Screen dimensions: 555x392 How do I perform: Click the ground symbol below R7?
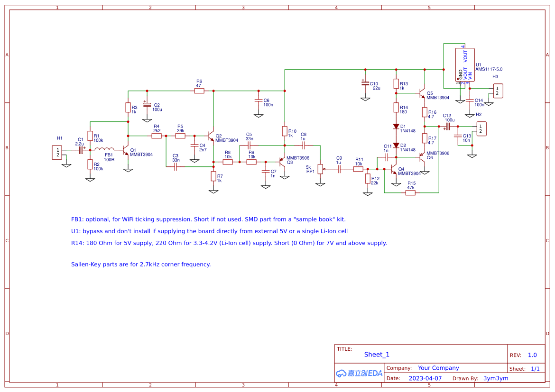213,192
